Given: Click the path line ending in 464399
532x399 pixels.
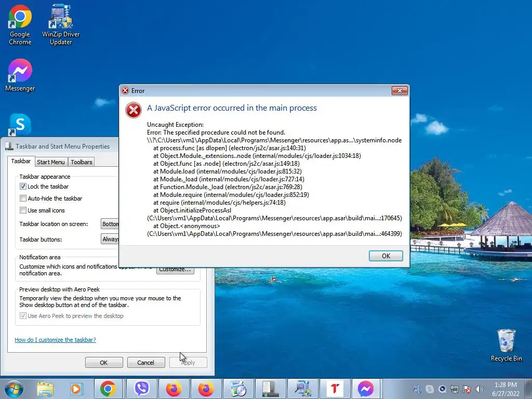Looking at the screenshot, I should (274, 234).
